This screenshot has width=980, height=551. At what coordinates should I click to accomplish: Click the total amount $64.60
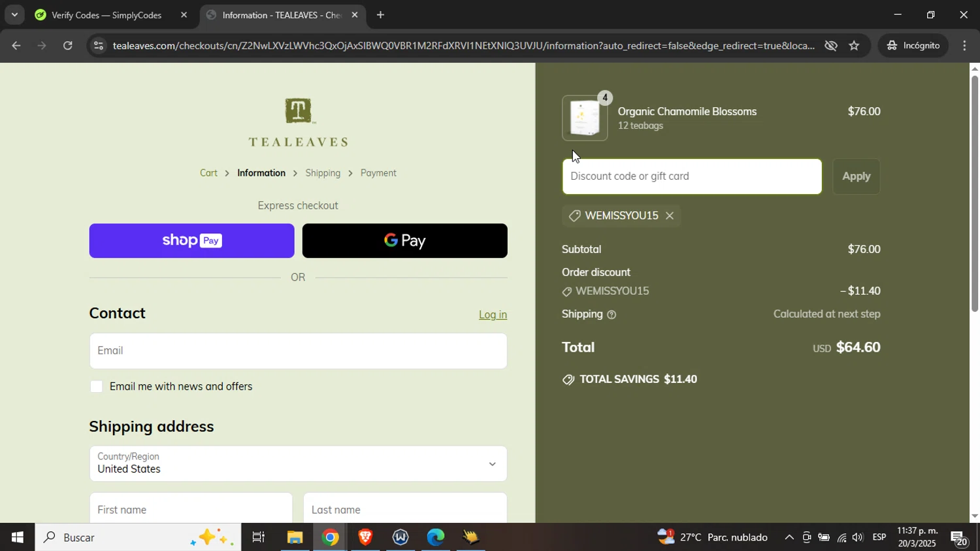(858, 348)
